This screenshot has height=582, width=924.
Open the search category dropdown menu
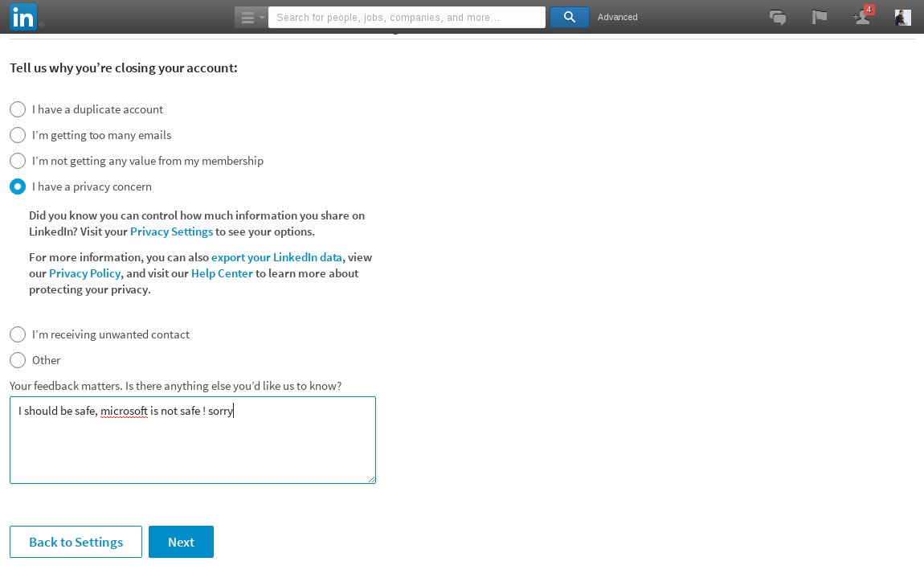[x=251, y=17]
